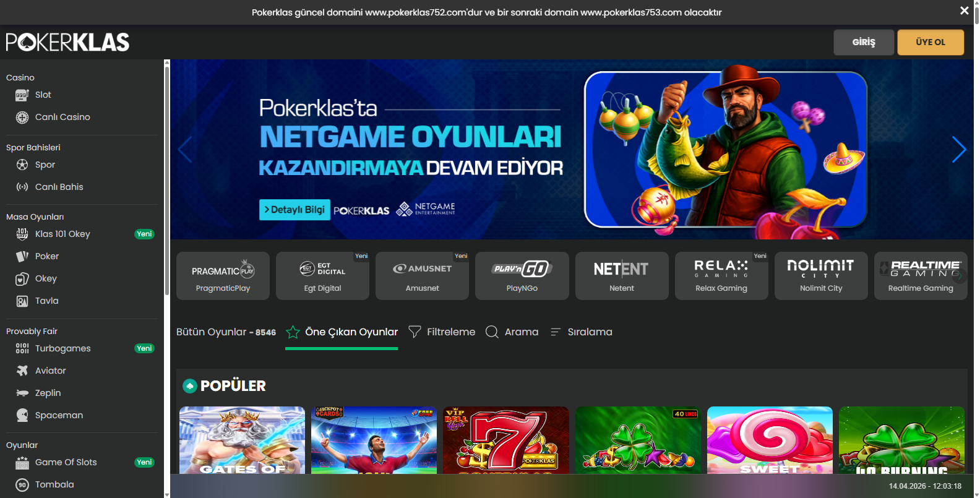Click the Slot machine icon in sidebar
Screen dimensions: 980x498
click(x=22, y=95)
